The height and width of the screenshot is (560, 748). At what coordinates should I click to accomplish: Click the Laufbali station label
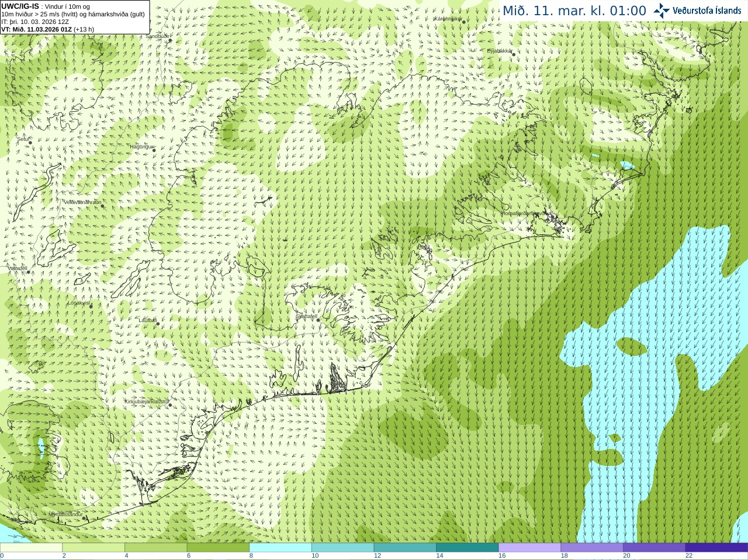coord(147,320)
